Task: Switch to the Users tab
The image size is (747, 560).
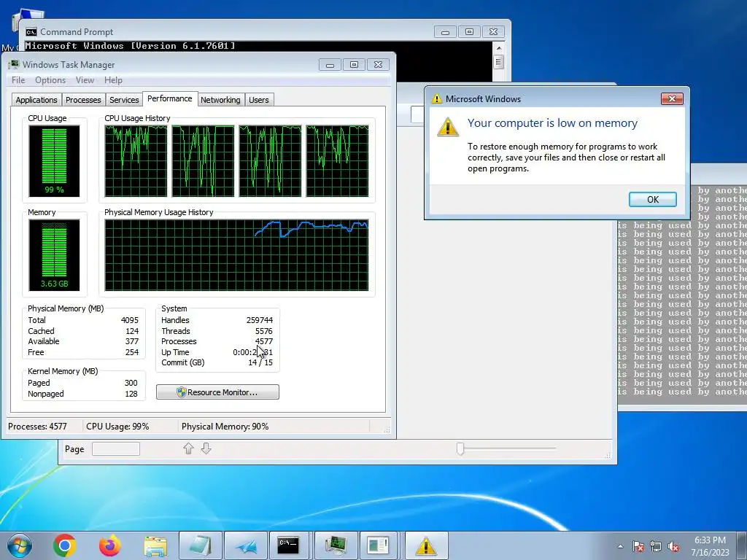Action: tap(259, 99)
